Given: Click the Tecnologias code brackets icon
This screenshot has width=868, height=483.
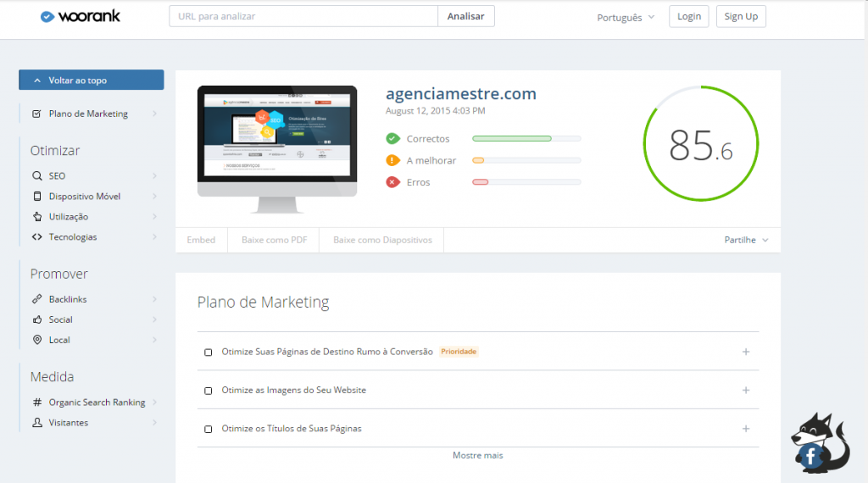Looking at the screenshot, I should pos(36,237).
